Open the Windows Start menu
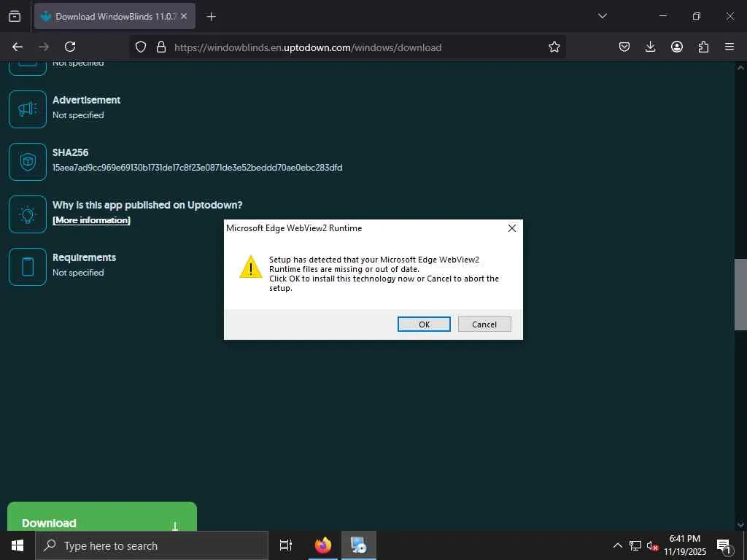Screen dimensions: 747x560 click(x=18, y=545)
